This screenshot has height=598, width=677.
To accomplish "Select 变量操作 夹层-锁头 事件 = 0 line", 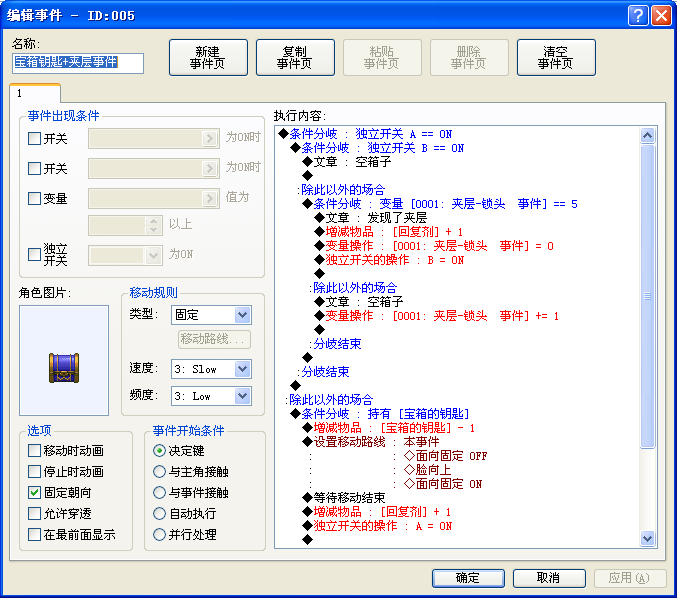I will click(x=434, y=246).
